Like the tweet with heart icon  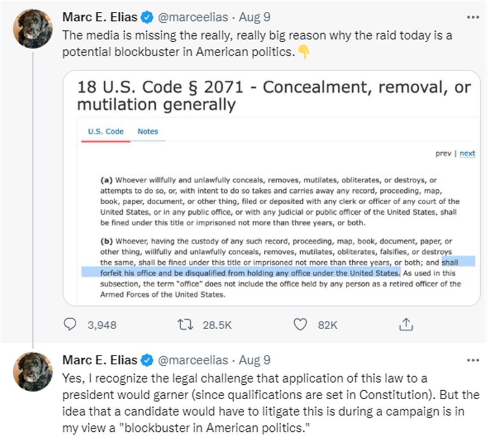coord(300,325)
